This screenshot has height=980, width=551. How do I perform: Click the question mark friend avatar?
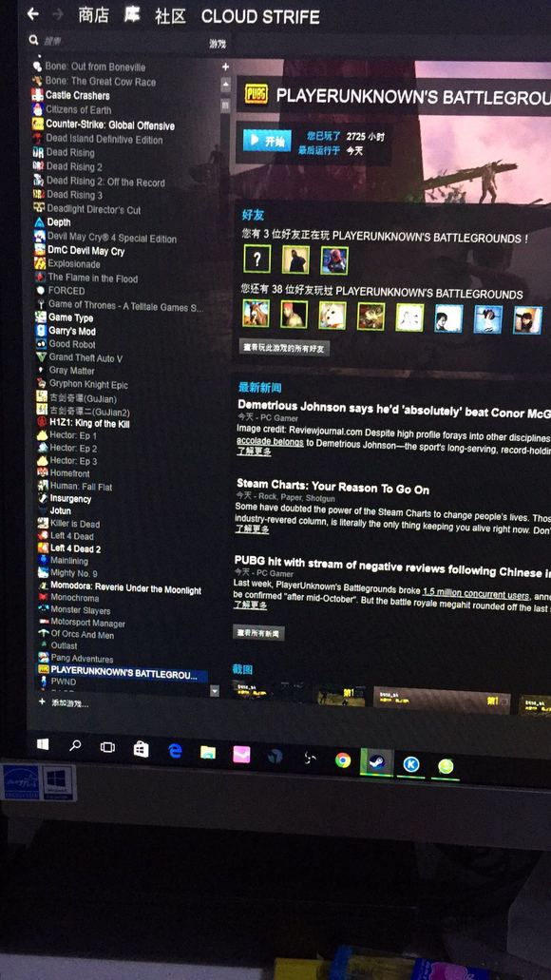tap(256, 259)
